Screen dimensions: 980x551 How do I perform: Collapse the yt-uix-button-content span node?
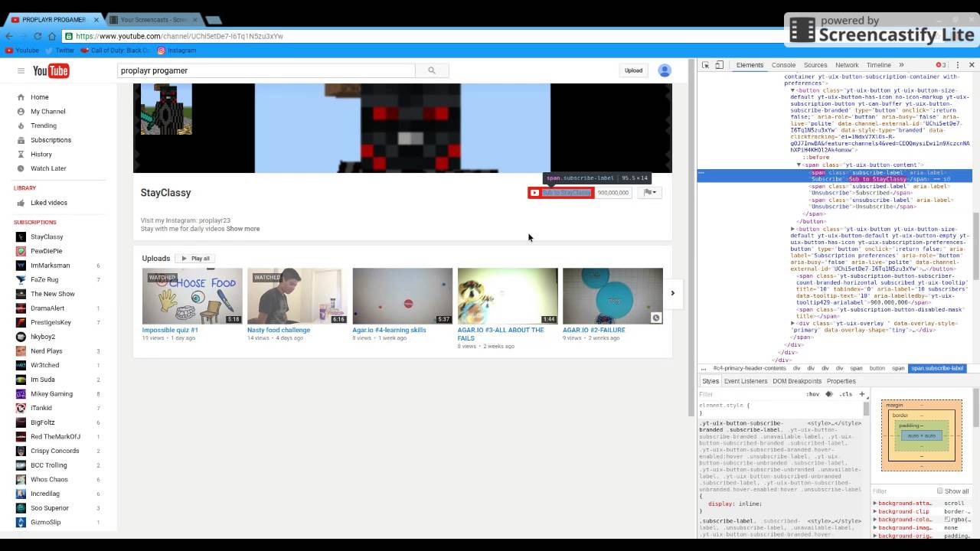click(799, 165)
